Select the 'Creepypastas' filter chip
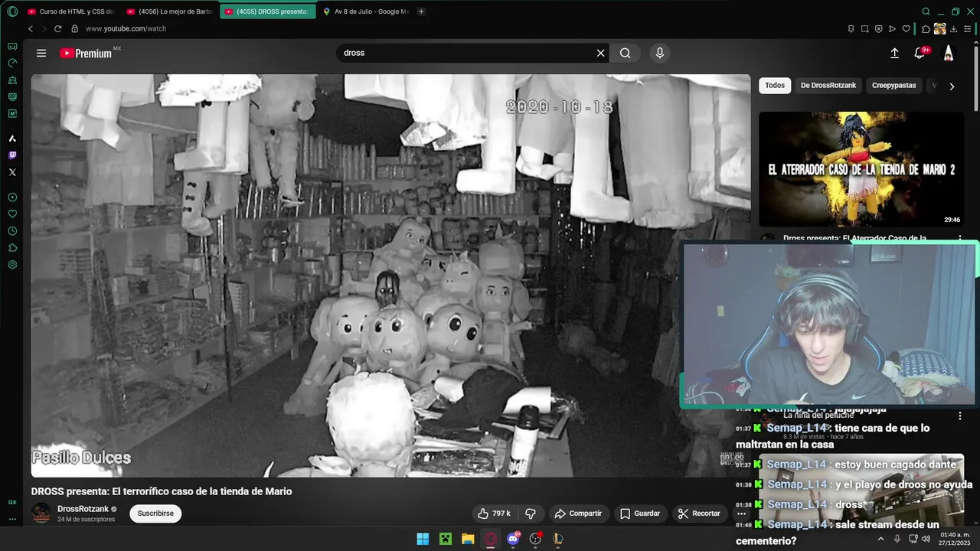Screen dimensions: 980x551 click(x=893, y=86)
